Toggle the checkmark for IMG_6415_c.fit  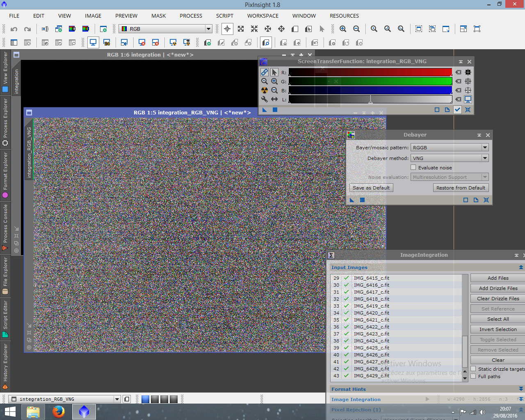[347, 278]
